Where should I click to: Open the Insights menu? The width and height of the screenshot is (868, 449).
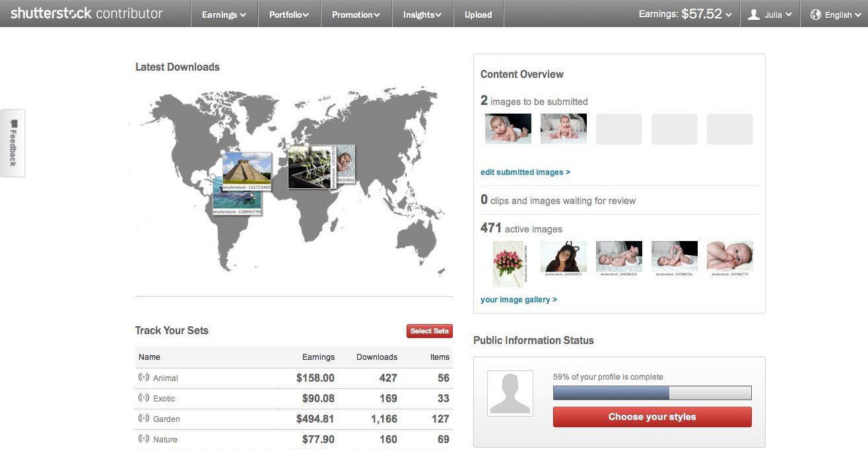click(422, 15)
